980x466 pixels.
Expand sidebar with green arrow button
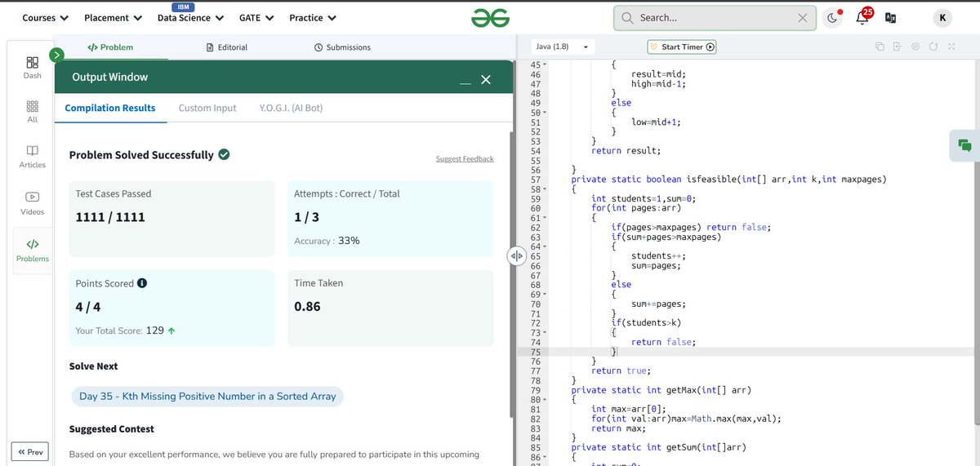56,55
